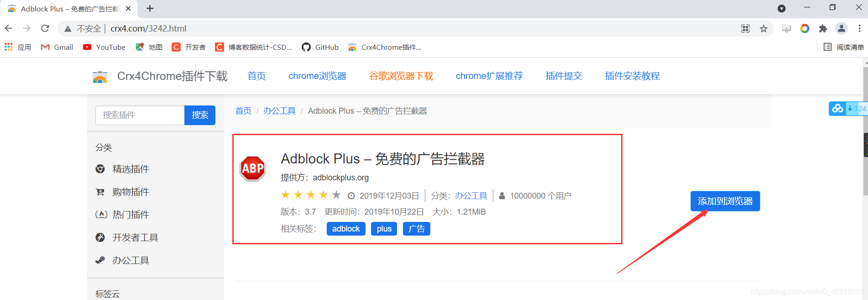The image size is (868, 300).
Task: Click the 办公工具 category link in plugin details
Action: click(471, 196)
